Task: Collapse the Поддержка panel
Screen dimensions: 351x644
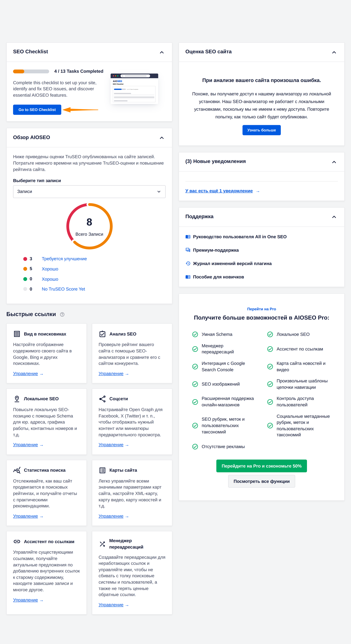Action: [334, 217]
